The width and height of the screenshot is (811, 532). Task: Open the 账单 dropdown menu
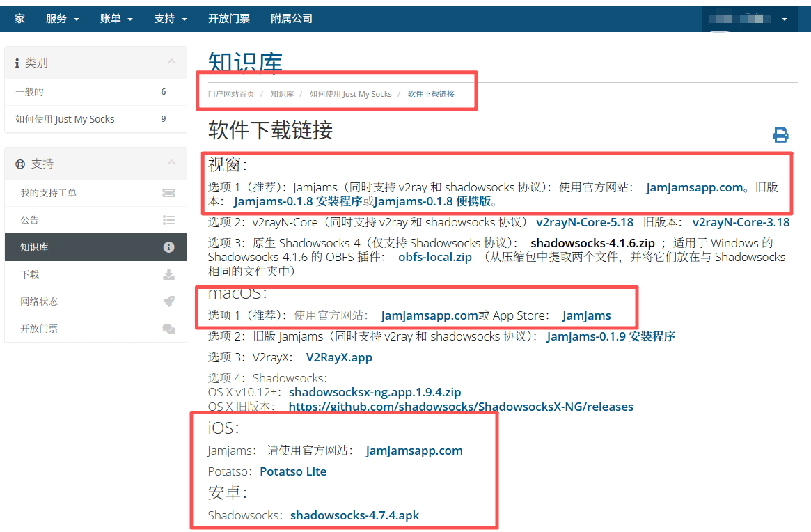[x=116, y=19]
